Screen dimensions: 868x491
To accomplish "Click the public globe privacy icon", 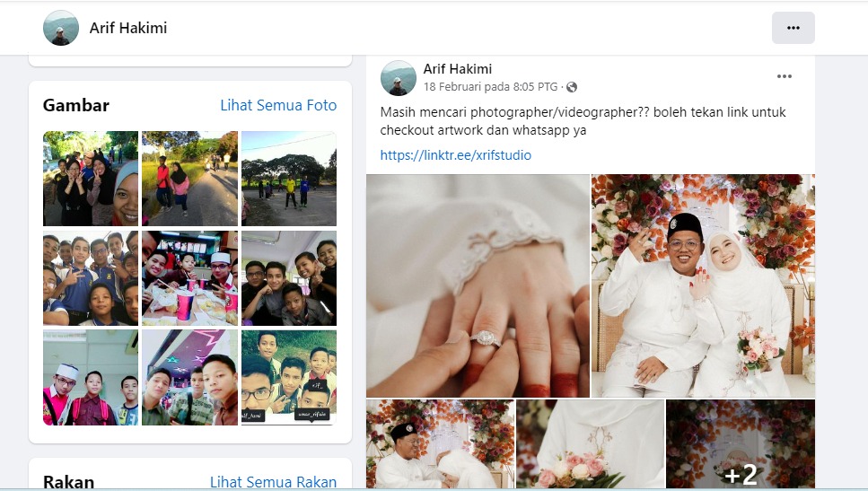I will tap(572, 87).
